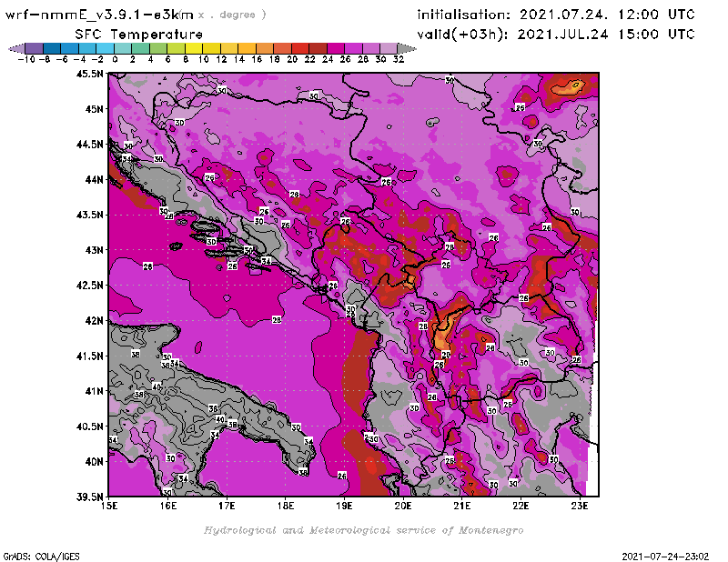
Task: Click the dark red swatch between 22 and 24
Action: click(318, 48)
